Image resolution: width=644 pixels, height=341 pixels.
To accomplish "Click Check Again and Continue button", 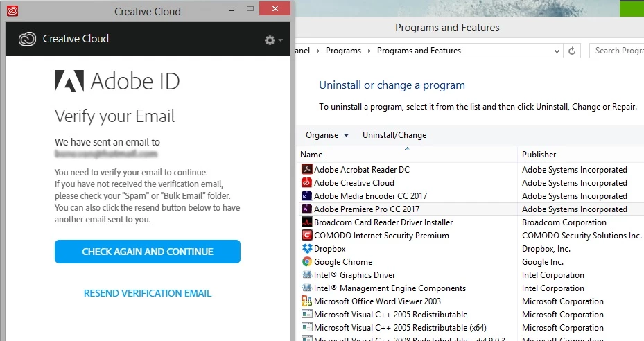I will pos(148,252).
